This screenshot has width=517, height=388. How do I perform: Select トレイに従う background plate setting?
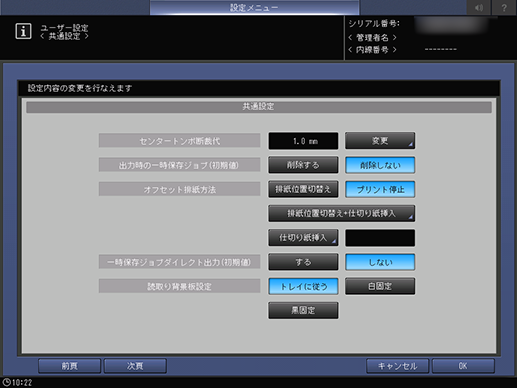(303, 286)
